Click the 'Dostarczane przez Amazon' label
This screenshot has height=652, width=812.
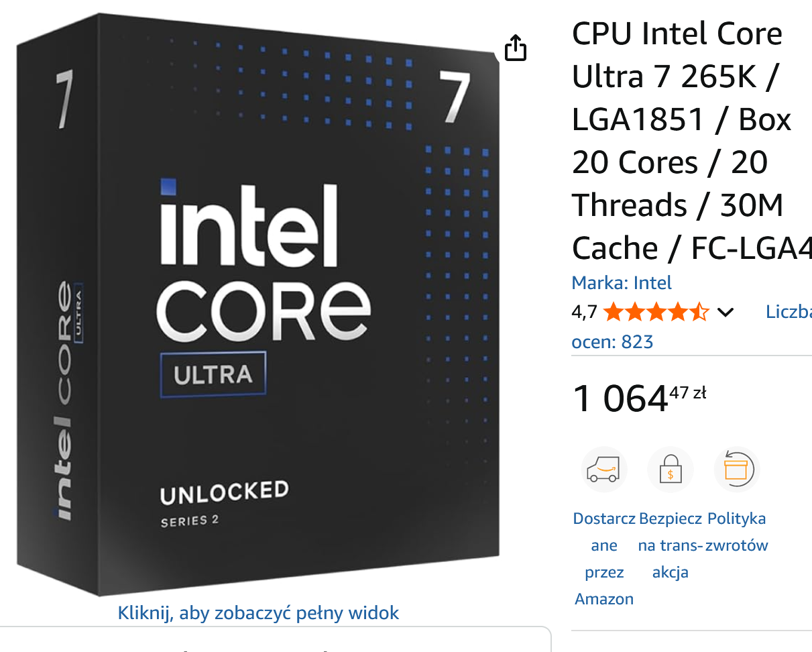(x=604, y=558)
